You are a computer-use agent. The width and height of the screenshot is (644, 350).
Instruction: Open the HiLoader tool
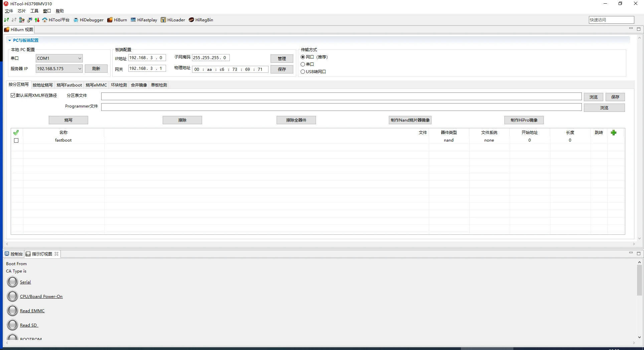[x=173, y=20]
